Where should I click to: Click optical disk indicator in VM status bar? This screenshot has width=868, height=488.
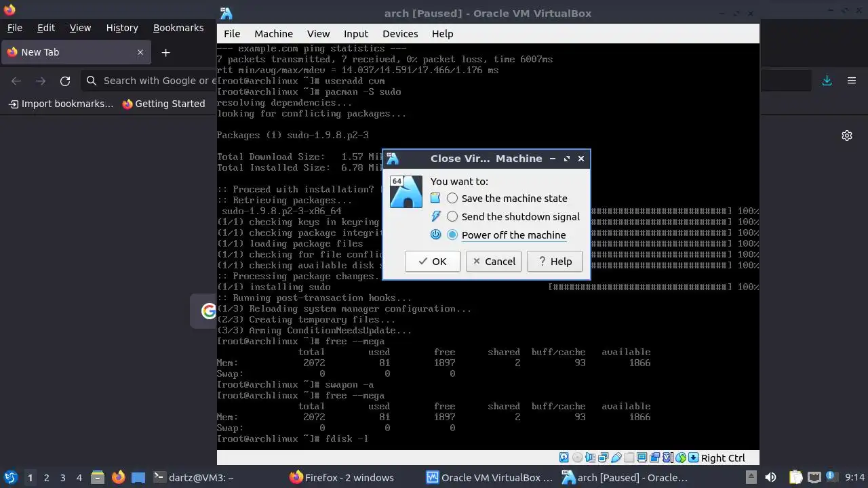click(x=578, y=458)
